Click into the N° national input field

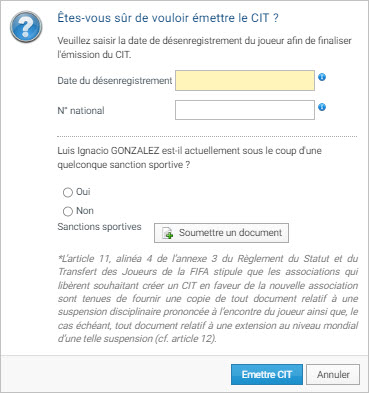click(x=245, y=110)
